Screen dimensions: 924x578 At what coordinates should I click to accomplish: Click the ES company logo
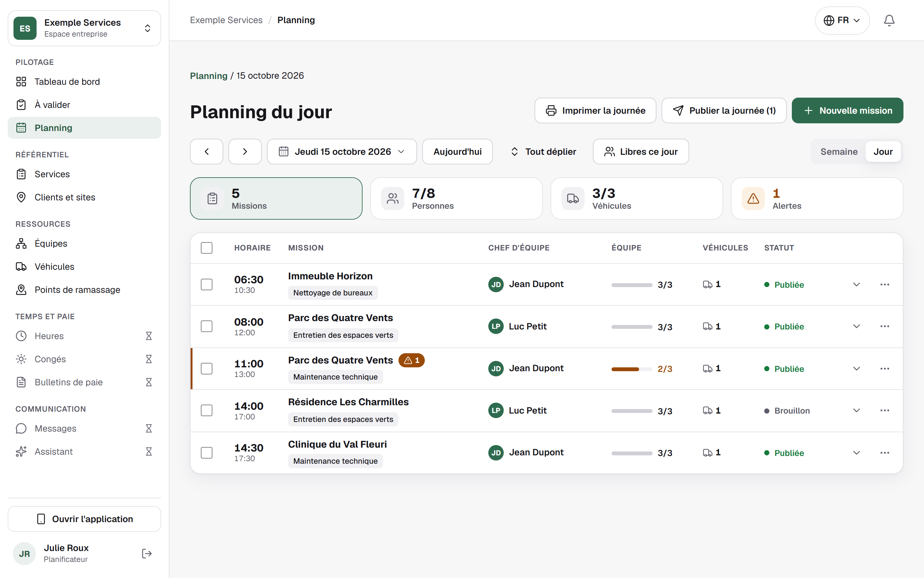pyautogui.click(x=25, y=28)
